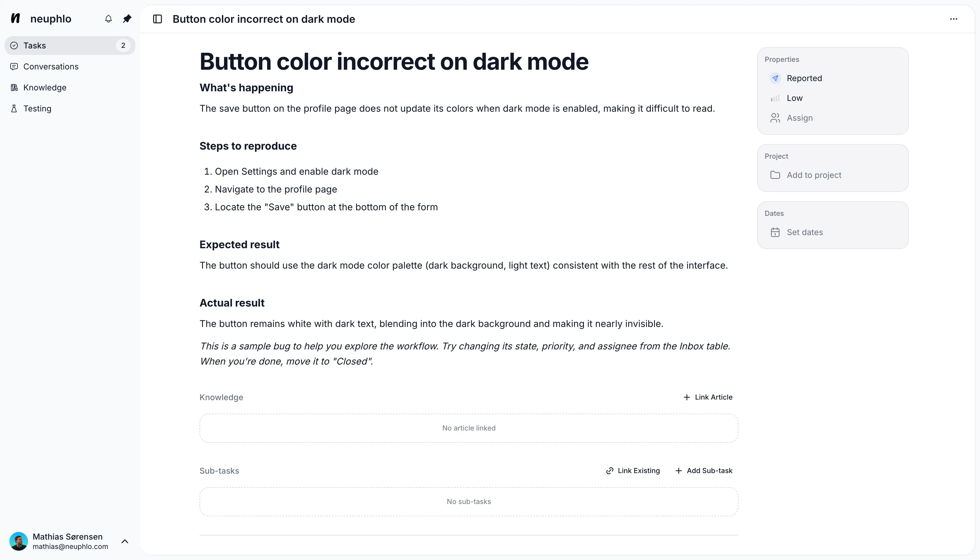Click Mathias Sørensen's profile avatar

18,542
